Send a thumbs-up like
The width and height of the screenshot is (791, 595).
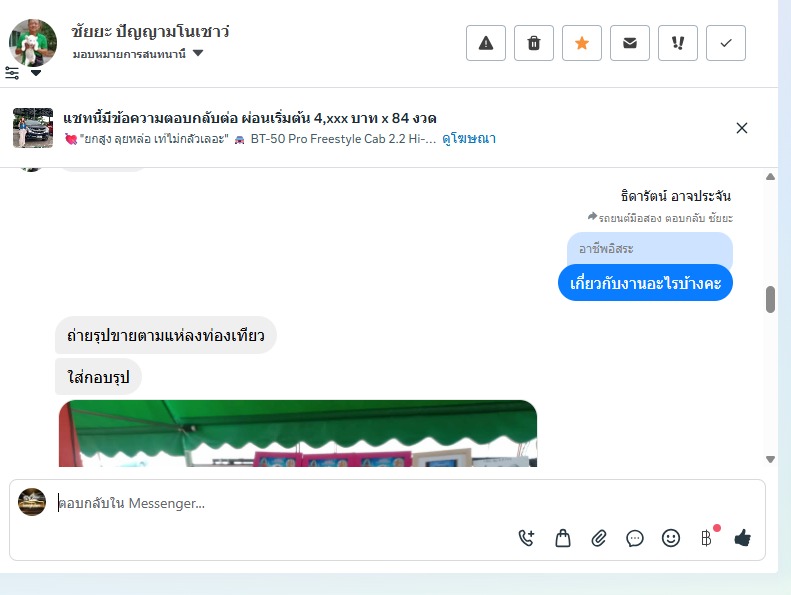pos(743,538)
